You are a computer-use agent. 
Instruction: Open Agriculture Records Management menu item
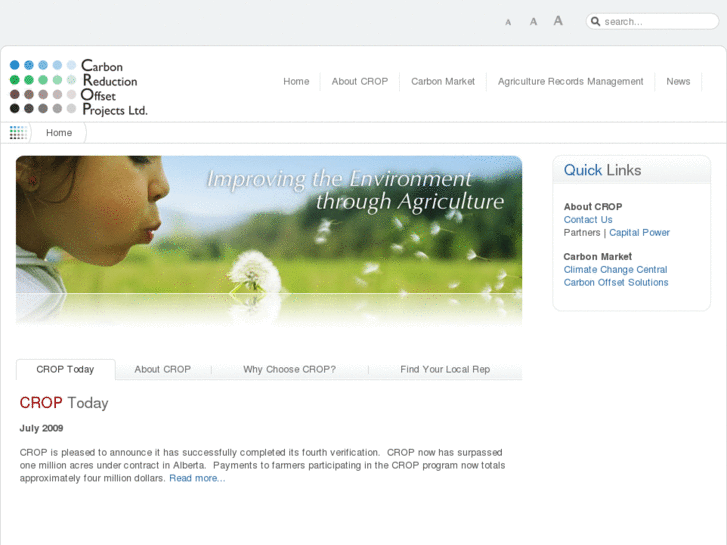pyautogui.click(x=570, y=82)
